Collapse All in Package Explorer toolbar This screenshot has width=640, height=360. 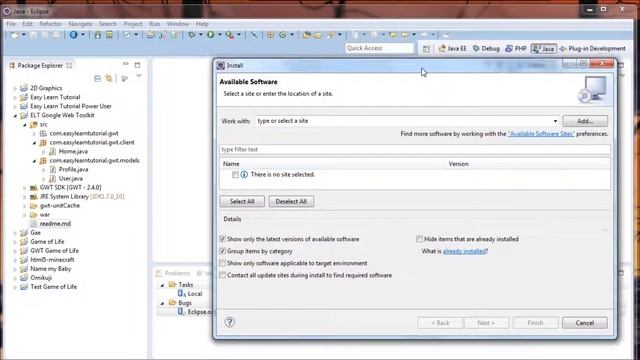98,78
